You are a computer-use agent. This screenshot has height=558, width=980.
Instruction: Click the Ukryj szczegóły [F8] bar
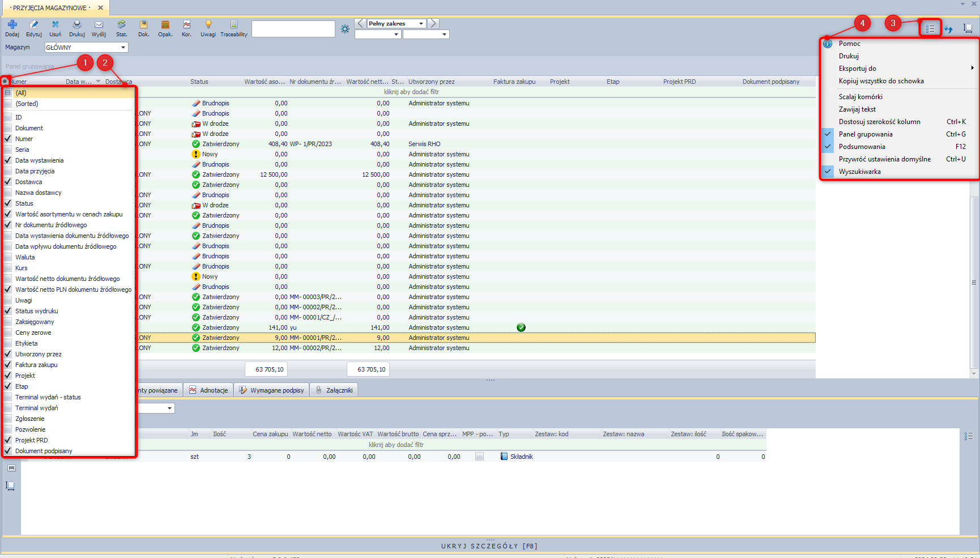click(x=489, y=546)
